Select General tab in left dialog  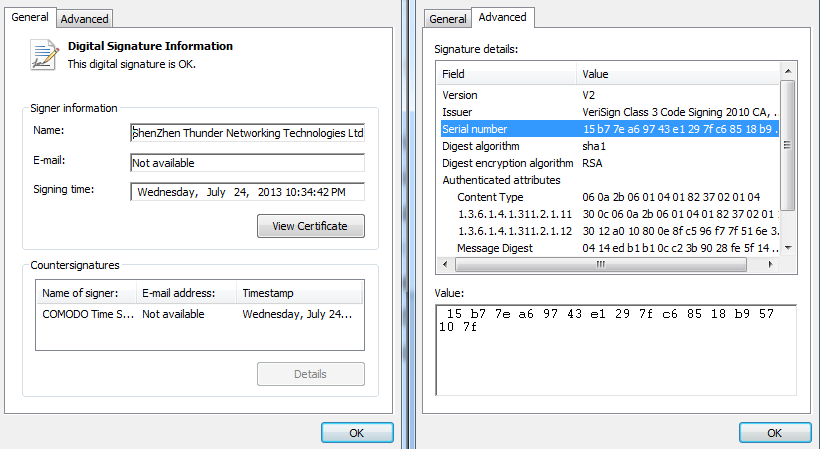click(x=30, y=17)
